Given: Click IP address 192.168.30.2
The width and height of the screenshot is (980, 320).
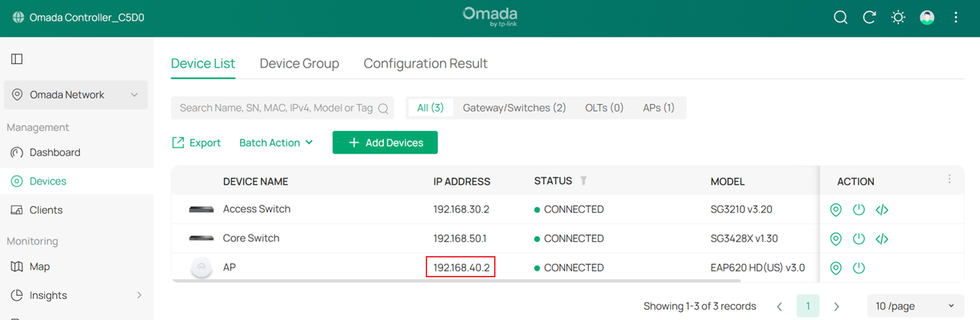Looking at the screenshot, I should tap(462, 210).
